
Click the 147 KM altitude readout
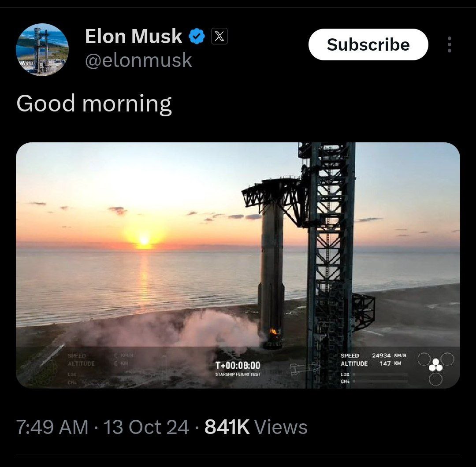pyautogui.click(x=390, y=363)
